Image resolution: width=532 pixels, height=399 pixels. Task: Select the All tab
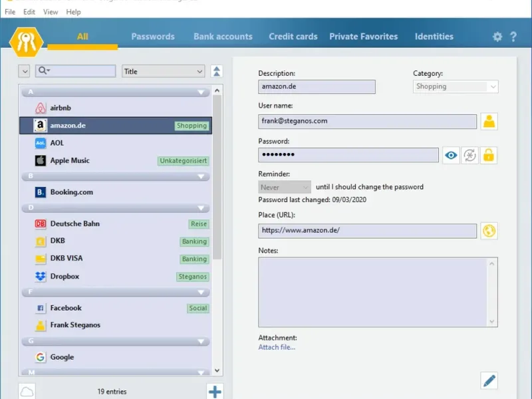point(82,37)
